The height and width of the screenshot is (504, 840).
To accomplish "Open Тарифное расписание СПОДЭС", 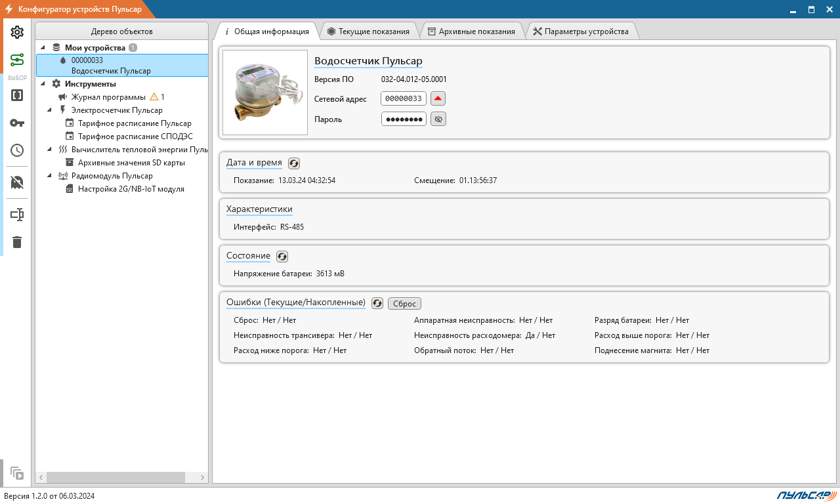I will 135,136.
